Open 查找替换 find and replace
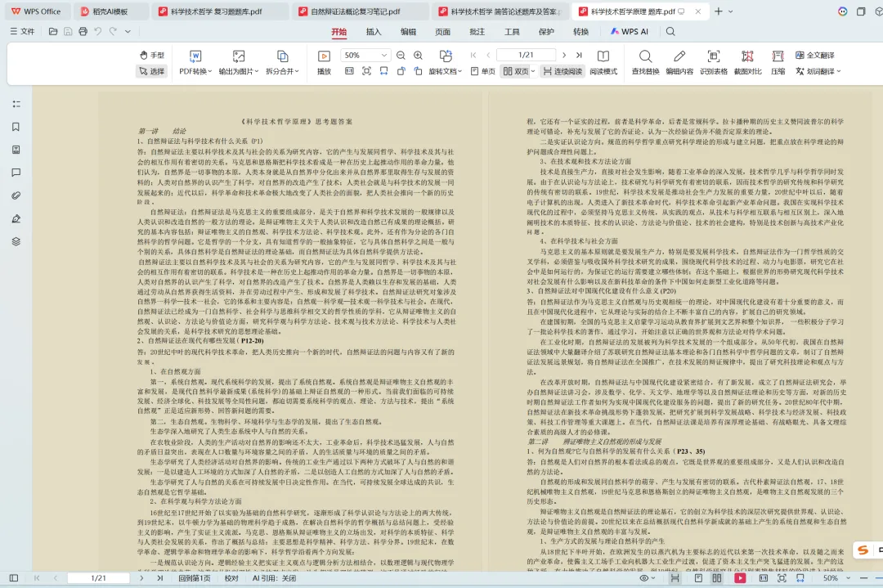The width and height of the screenshot is (883, 588). click(x=645, y=62)
